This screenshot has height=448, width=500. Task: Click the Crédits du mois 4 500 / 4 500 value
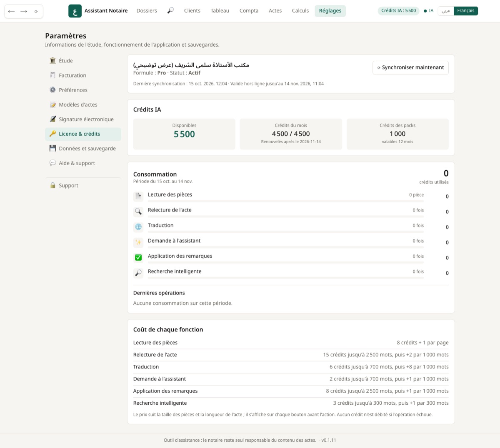click(x=291, y=134)
